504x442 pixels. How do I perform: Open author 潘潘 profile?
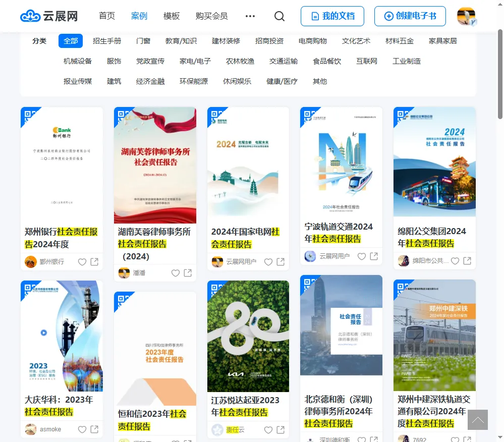(x=132, y=273)
